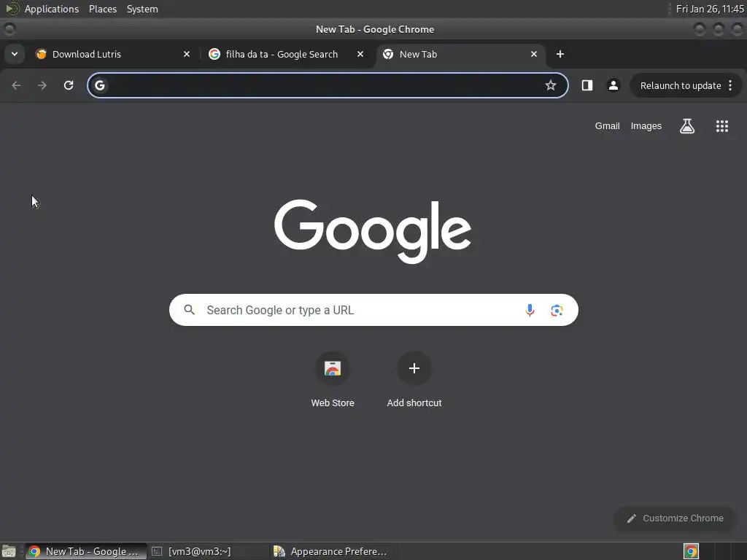Select New Tab - Google Chrome taskbar item
The height and width of the screenshot is (560, 747).
click(x=86, y=551)
